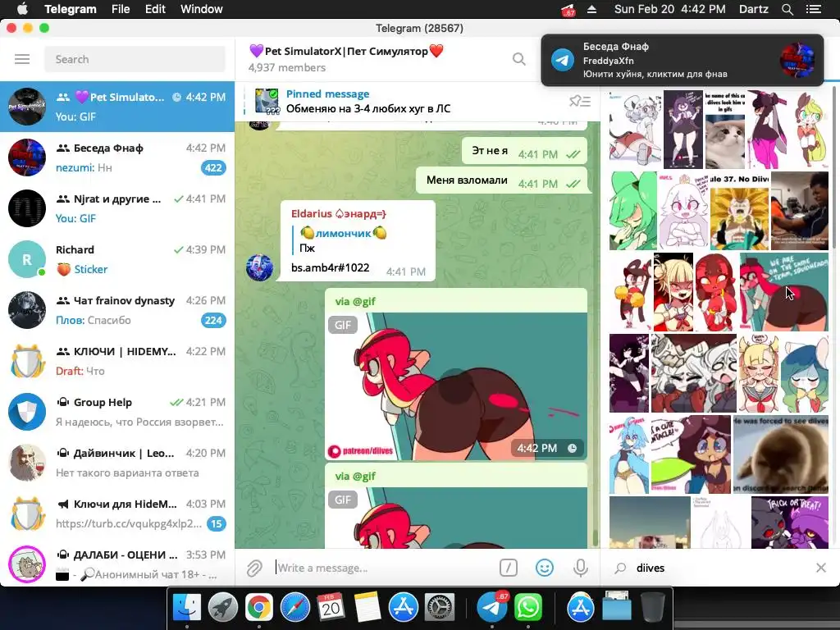Play the GIF message sent at 4:42 PM
The height and width of the screenshot is (630, 840).
click(456, 386)
